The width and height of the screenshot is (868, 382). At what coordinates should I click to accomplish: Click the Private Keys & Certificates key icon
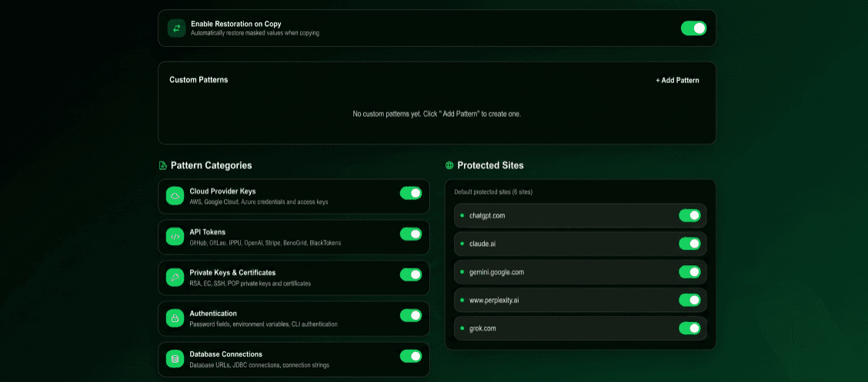point(175,277)
